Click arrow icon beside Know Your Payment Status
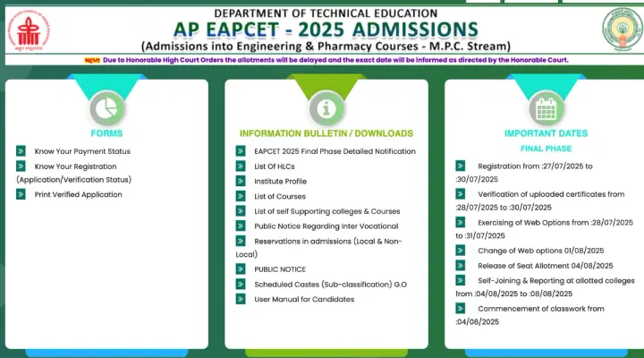The height and width of the screenshot is (358, 644). point(21,151)
